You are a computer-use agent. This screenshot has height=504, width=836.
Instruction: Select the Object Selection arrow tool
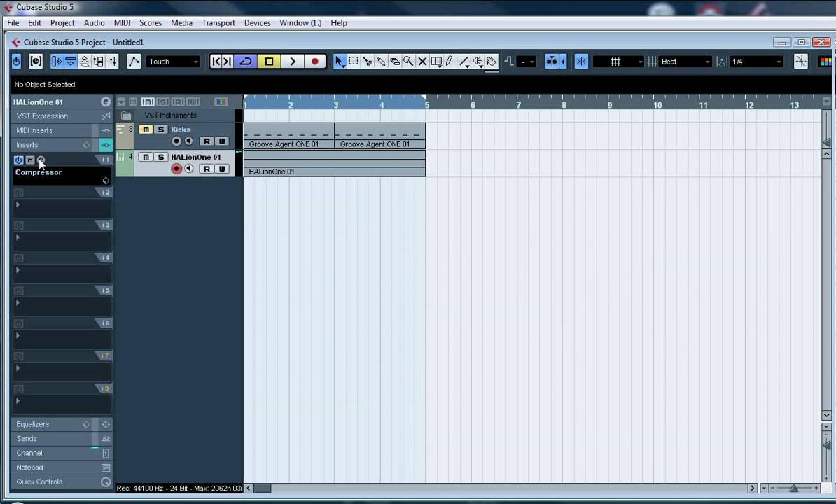[339, 62]
